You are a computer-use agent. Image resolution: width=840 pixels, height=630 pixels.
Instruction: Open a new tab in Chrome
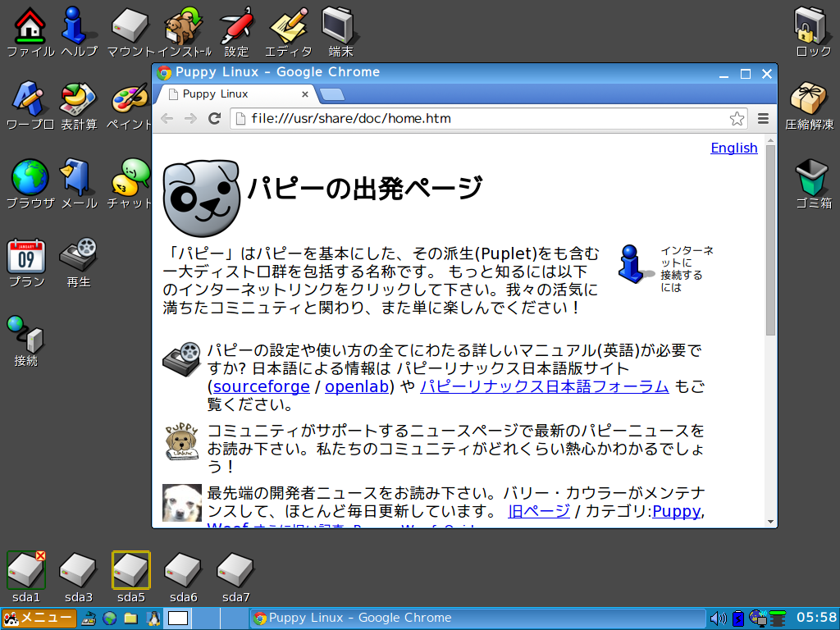tap(332, 95)
